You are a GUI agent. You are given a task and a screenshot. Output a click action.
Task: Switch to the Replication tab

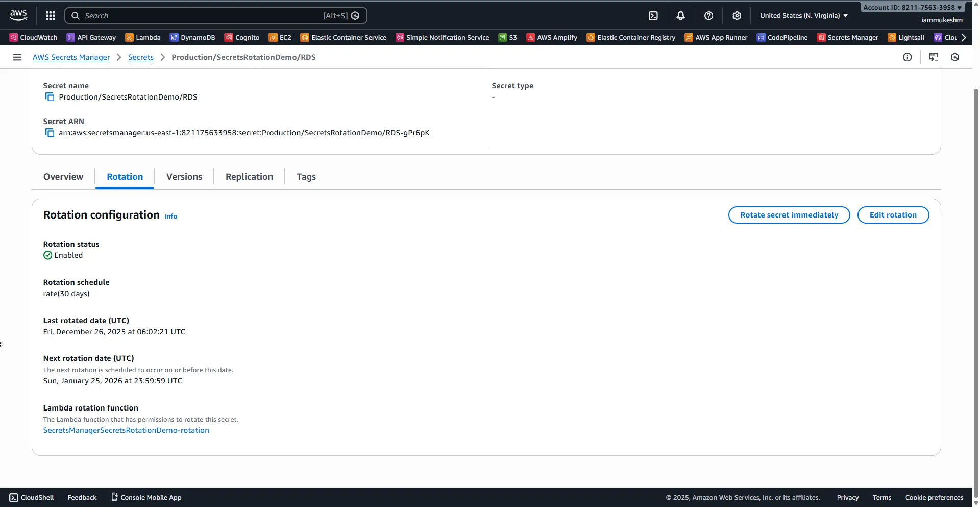pos(249,177)
